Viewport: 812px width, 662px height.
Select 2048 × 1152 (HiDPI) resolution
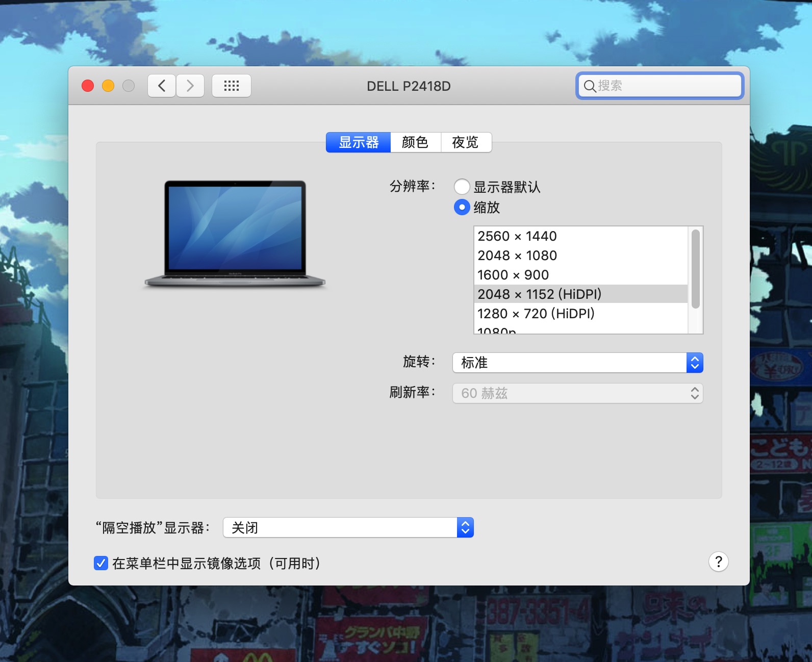581,294
